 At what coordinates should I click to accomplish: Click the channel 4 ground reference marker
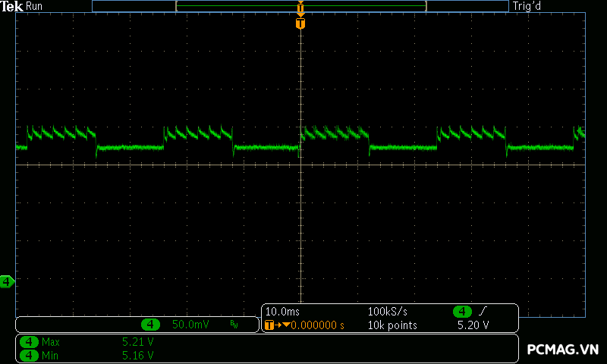pos(7,282)
